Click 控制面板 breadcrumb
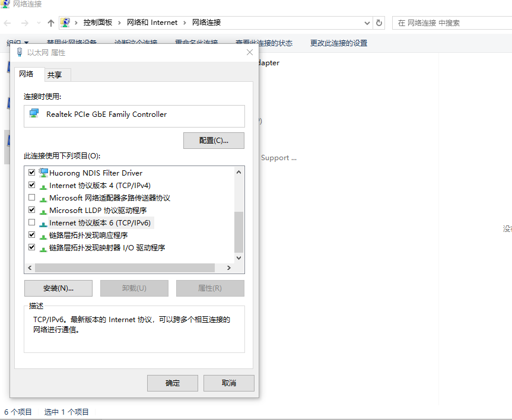Screen dimensions: 512x420 coord(98,23)
